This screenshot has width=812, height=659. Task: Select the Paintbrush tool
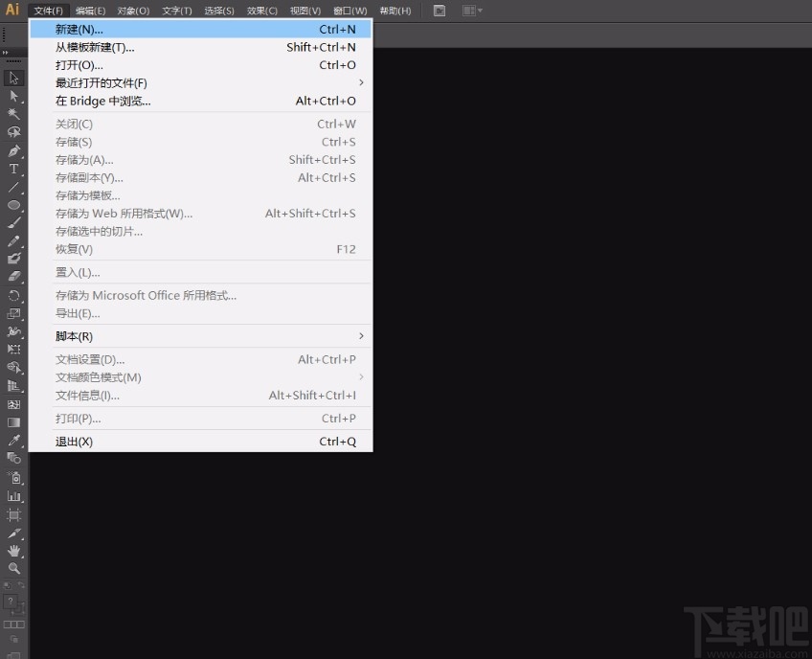(x=13, y=222)
